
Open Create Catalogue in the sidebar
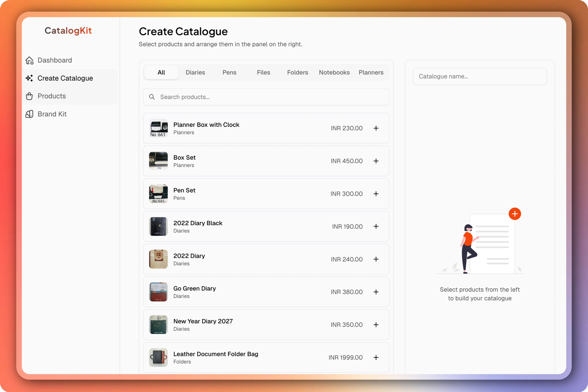pyautogui.click(x=70, y=78)
